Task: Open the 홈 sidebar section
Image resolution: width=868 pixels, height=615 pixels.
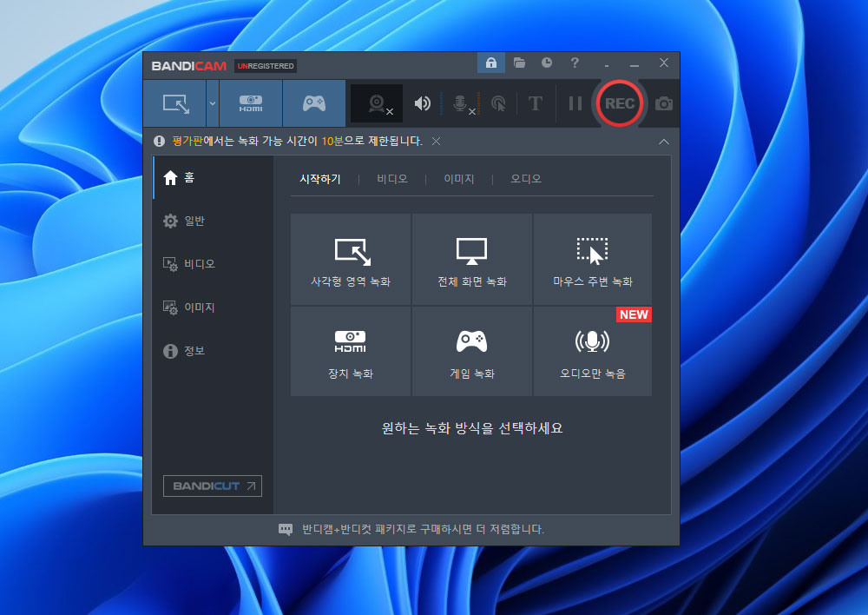Action: [x=214, y=177]
